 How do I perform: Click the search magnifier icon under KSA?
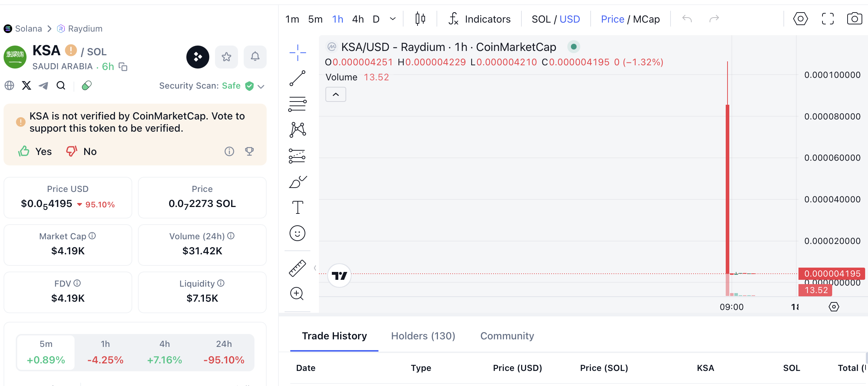pyautogui.click(x=61, y=85)
